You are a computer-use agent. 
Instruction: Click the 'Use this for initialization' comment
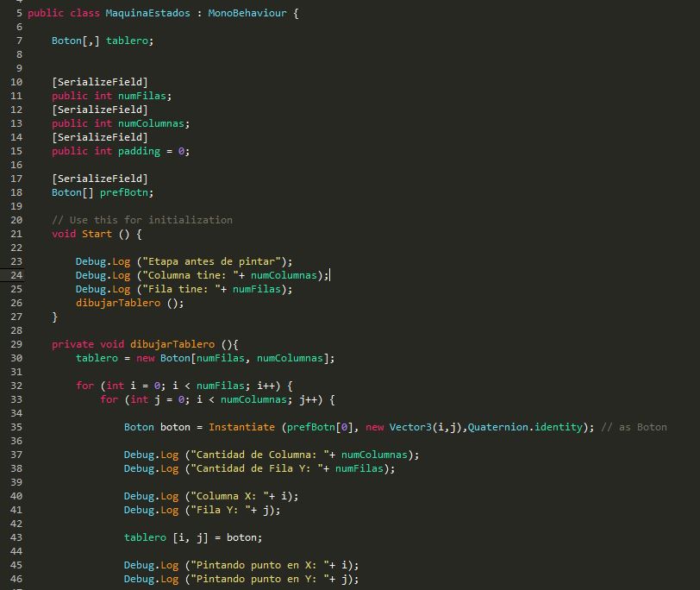142,220
